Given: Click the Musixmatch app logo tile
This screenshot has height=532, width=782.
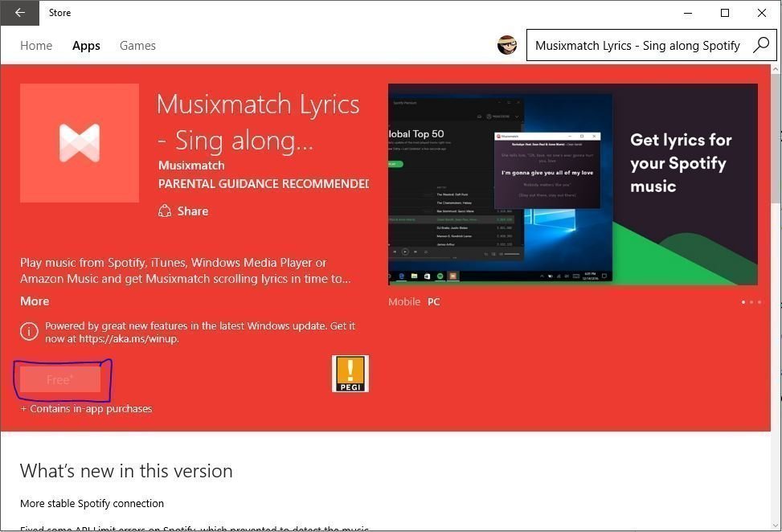Looking at the screenshot, I should click(x=80, y=143).
